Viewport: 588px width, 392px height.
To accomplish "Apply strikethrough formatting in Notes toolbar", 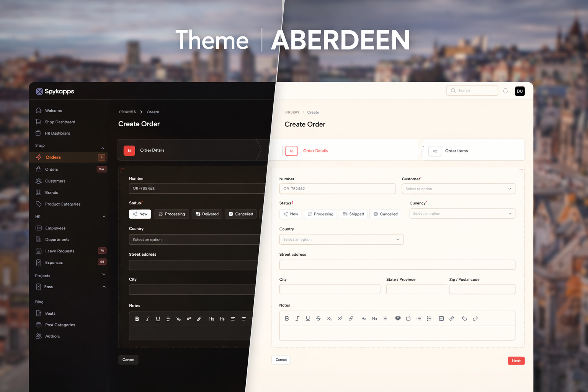I will pyautogui.click(x=318, y=318).
